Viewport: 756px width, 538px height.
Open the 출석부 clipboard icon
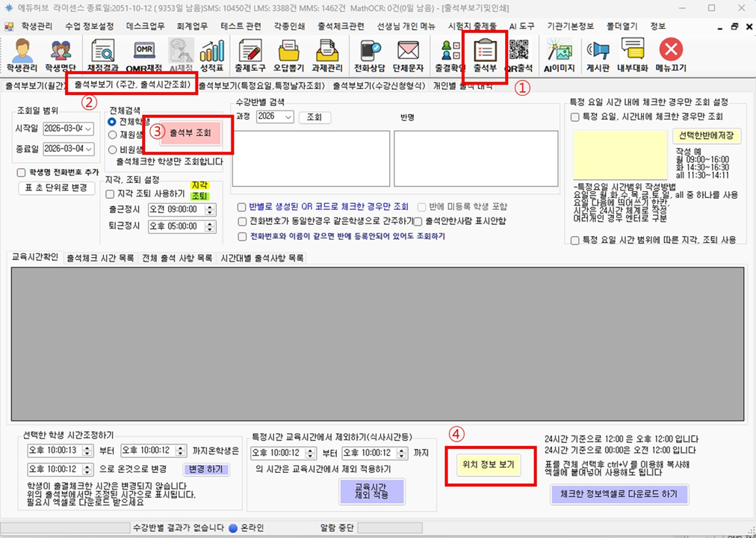(486, 54)
